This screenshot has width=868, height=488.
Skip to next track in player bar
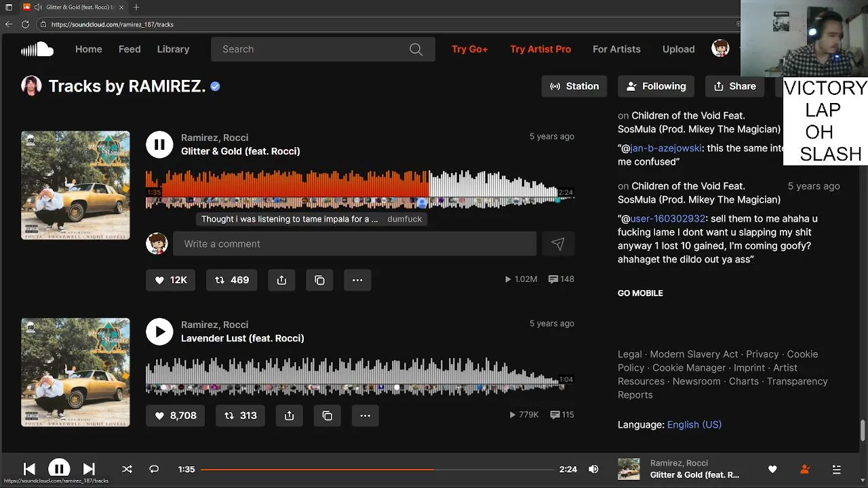(89, 469)
